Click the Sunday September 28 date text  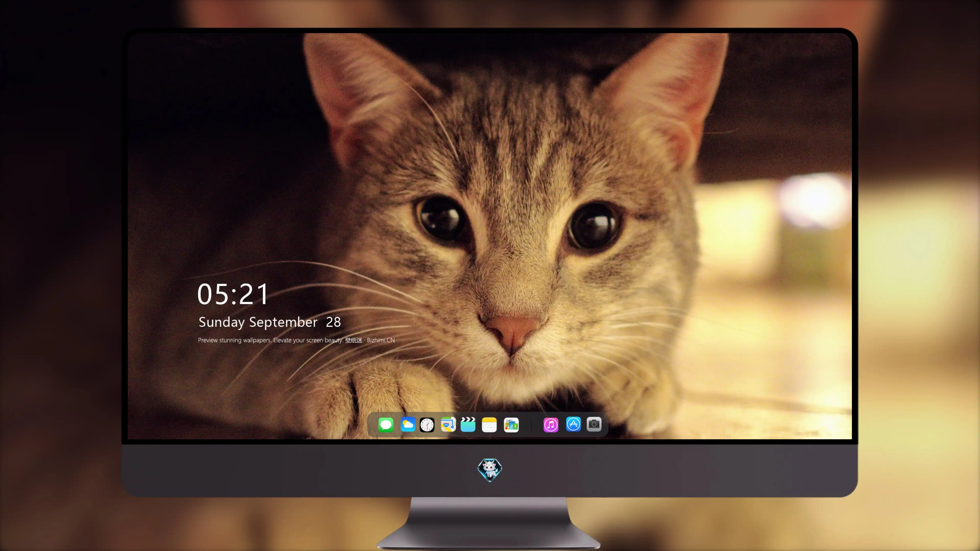pos(269,322)
